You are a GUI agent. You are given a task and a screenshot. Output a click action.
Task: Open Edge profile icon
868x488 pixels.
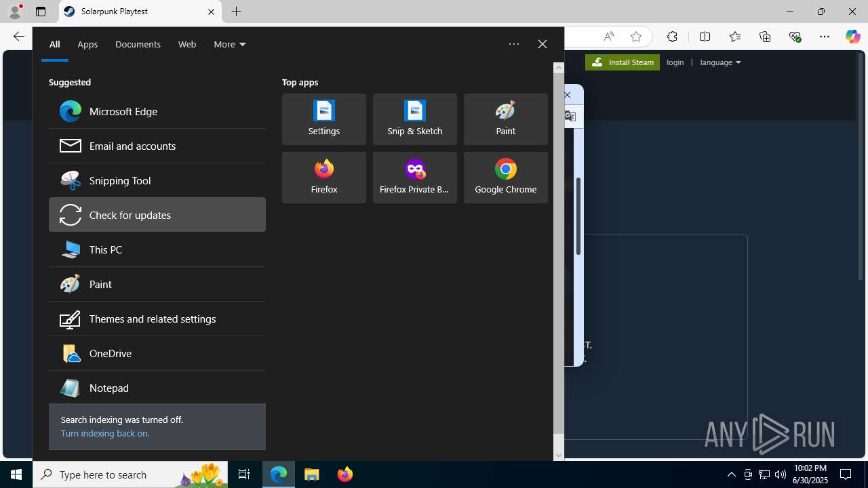[15, 12]
